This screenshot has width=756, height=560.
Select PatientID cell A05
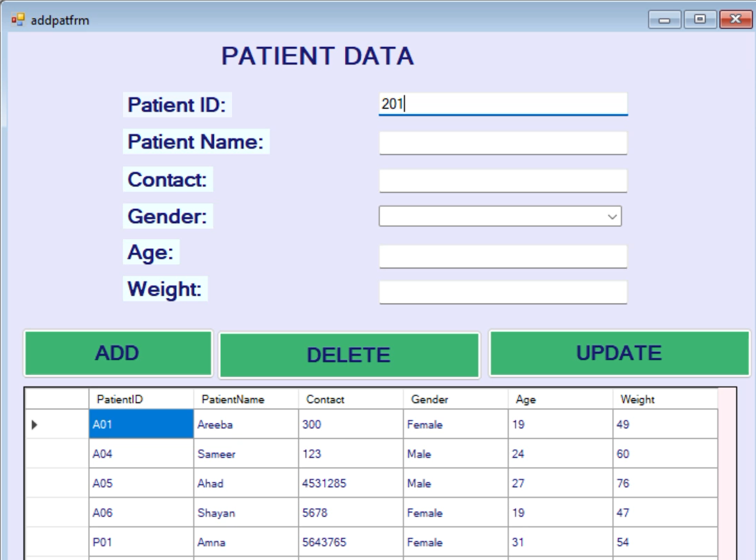(x=141, y=483)
